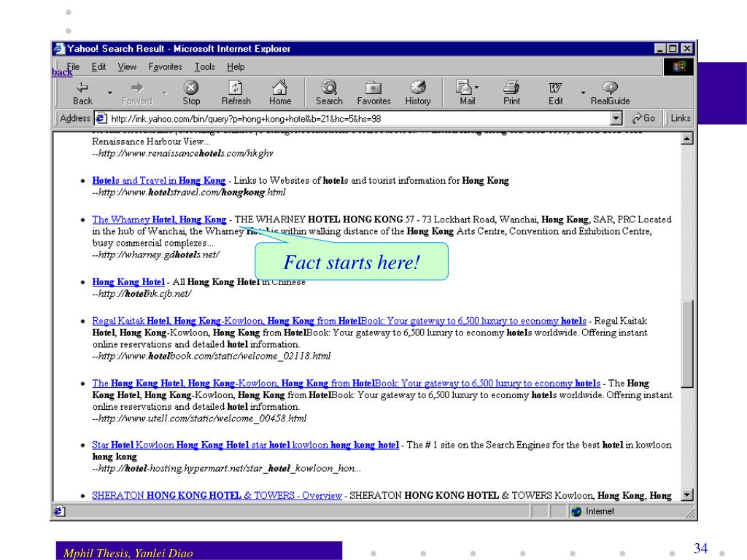Open the Mail toolbar icon
Screen dimensions: 747x560
pyautogui.click(x=463, y=87)
